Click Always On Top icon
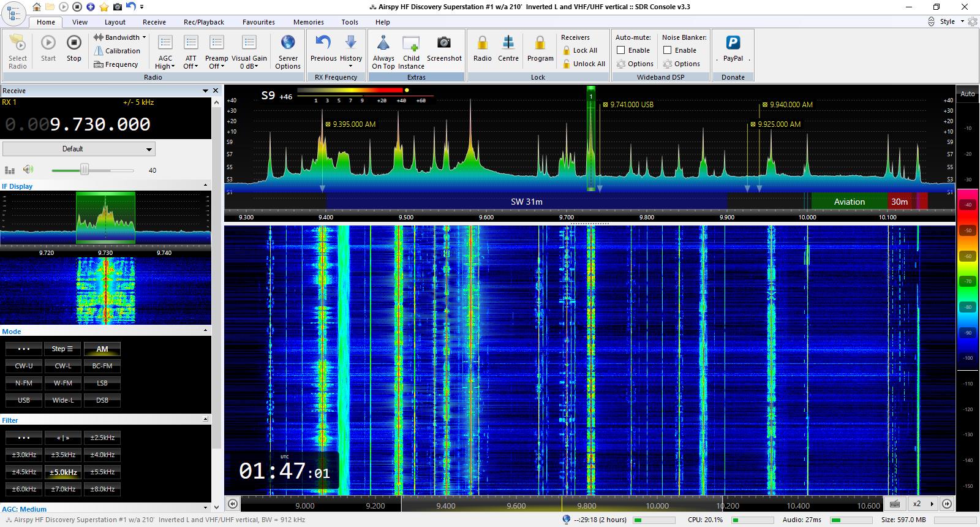 tap(383, 44)
